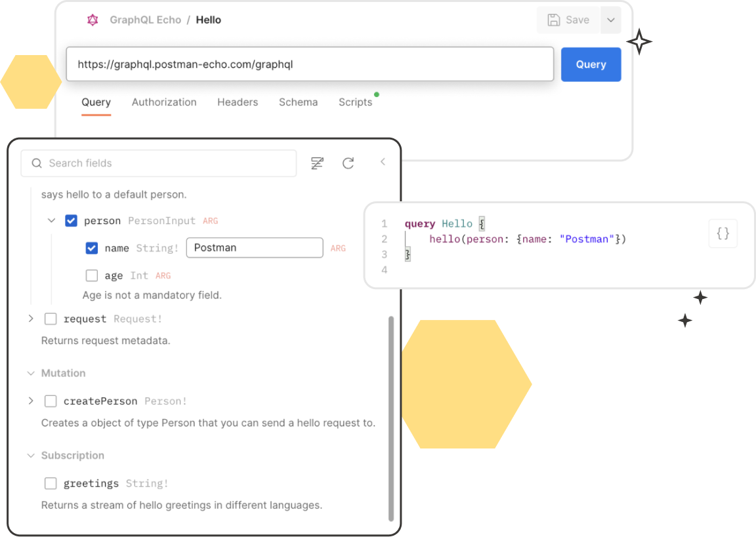Enable the age argument checkbox

[92, 275]
